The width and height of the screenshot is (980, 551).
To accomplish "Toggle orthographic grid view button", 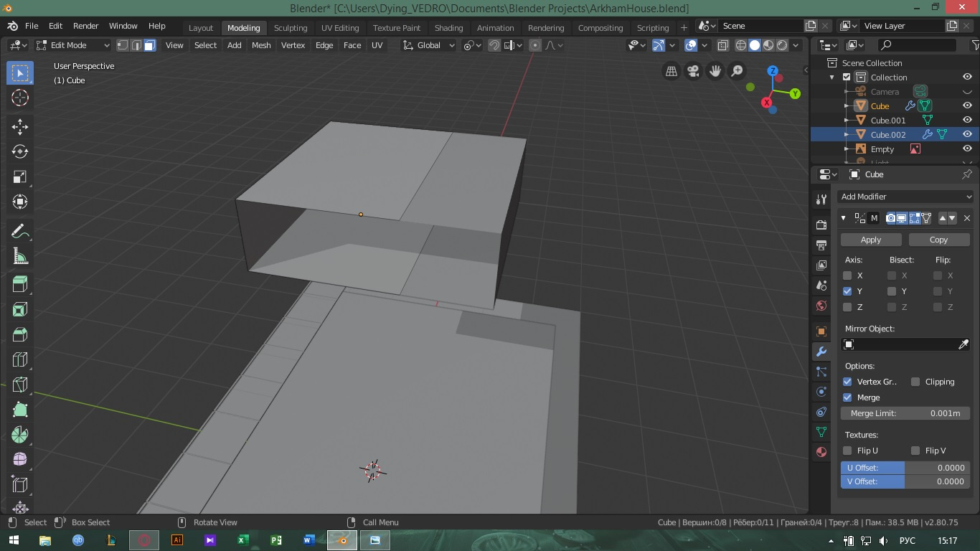I will pos(672,71).
